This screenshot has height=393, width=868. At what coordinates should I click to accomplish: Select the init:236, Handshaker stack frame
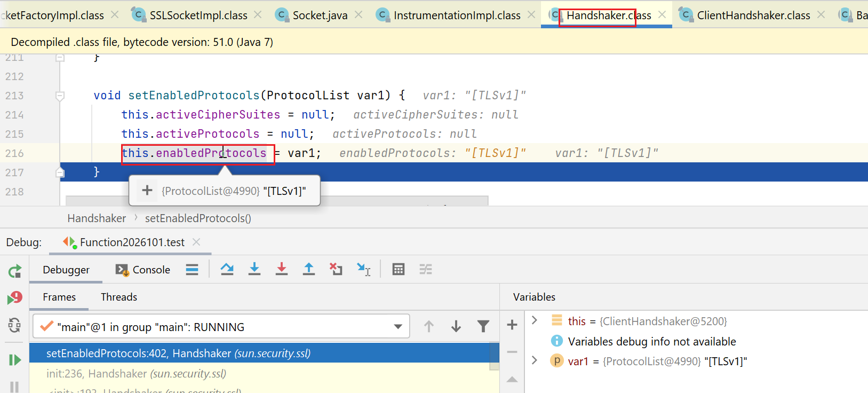point(136,374)
